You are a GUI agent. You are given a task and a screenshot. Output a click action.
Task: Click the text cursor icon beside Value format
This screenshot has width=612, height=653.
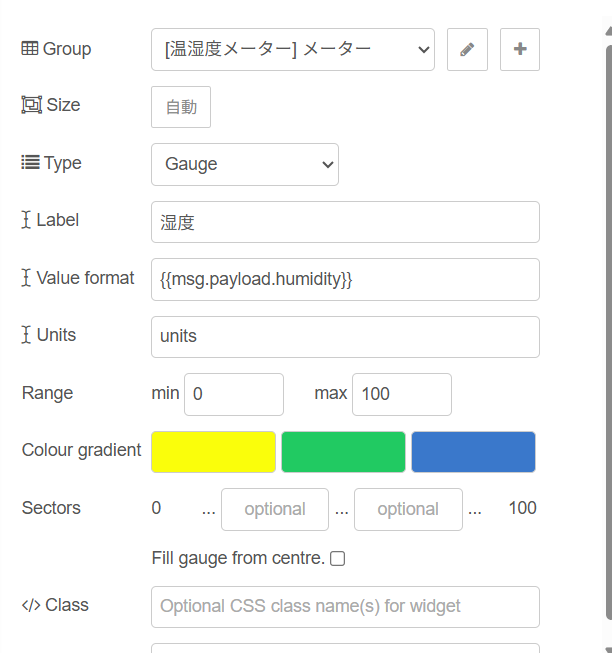click(x=26, y=278)
